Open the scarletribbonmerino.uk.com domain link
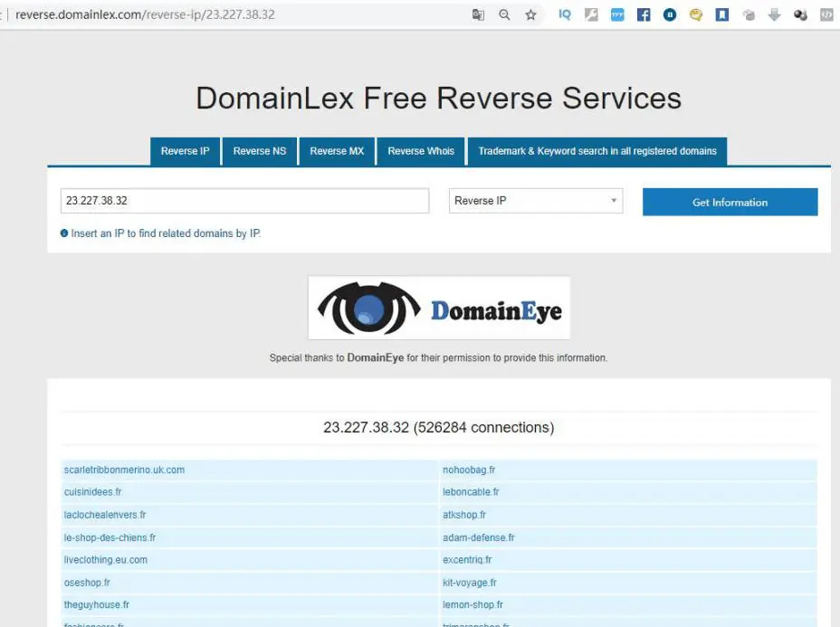Screen dimensions: 840x627 124,470
